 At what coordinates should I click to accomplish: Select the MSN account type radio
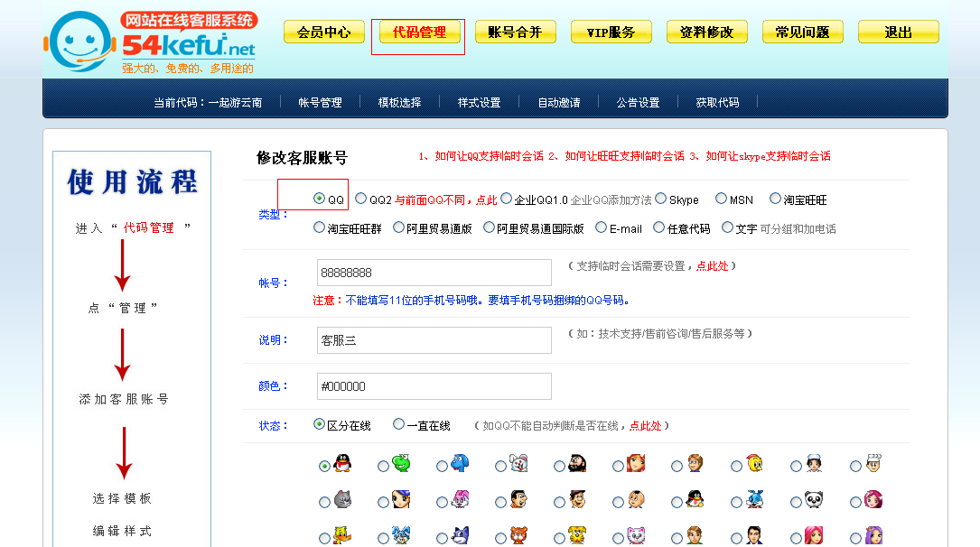point(721,199)
